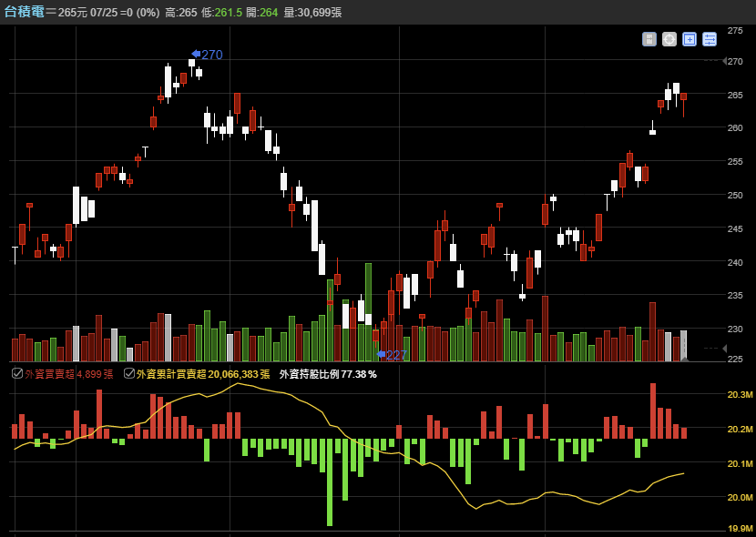Click the 275 price axis label
This screenshot has width=756, height=537.
point(735,30)
